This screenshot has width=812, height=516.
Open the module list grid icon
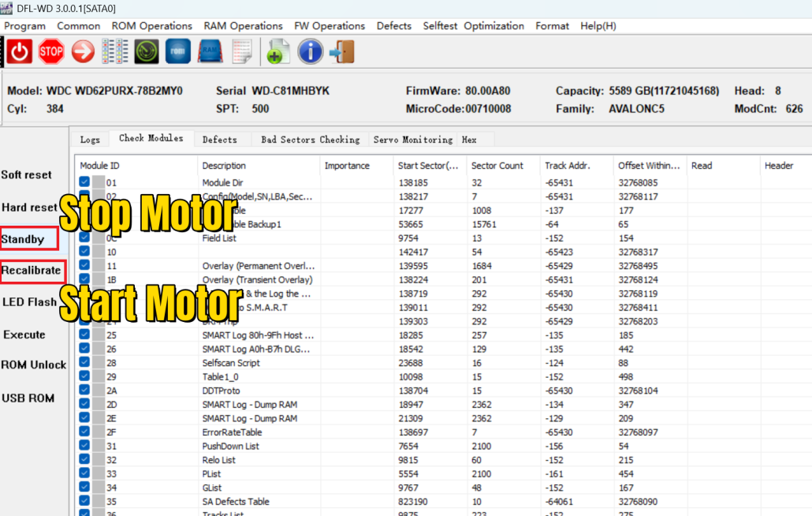click(x=115, y=52)
